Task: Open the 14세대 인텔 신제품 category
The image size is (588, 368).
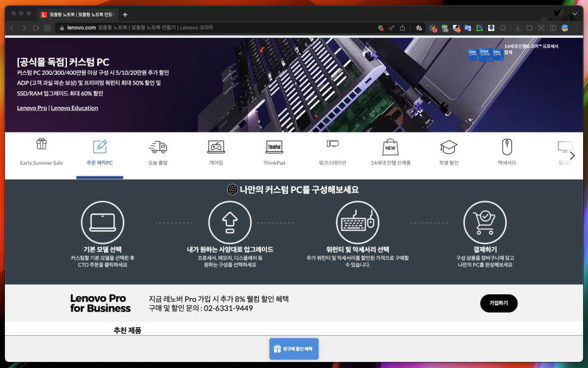Action: 390,152
